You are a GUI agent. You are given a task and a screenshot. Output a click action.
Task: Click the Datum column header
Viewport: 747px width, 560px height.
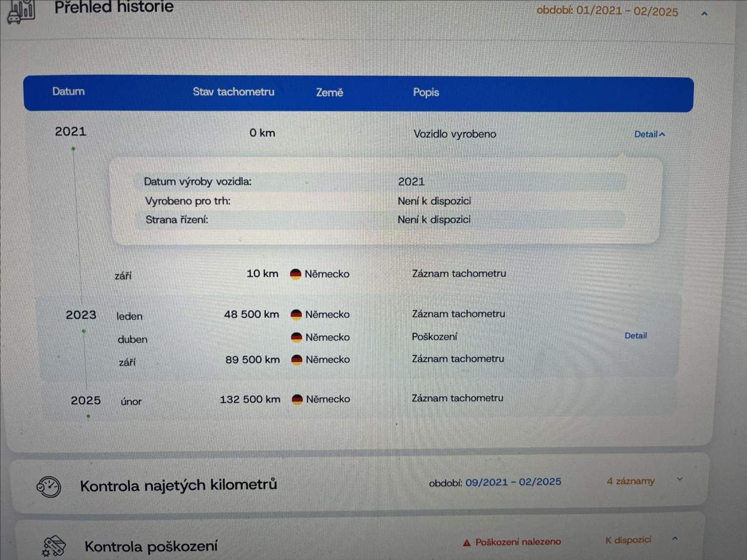coord(68,91)
